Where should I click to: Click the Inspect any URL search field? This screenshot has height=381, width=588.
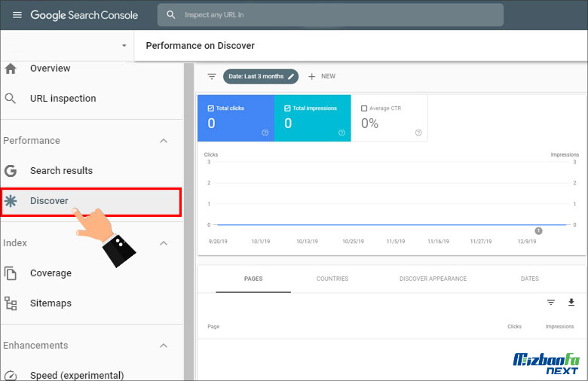332,15
